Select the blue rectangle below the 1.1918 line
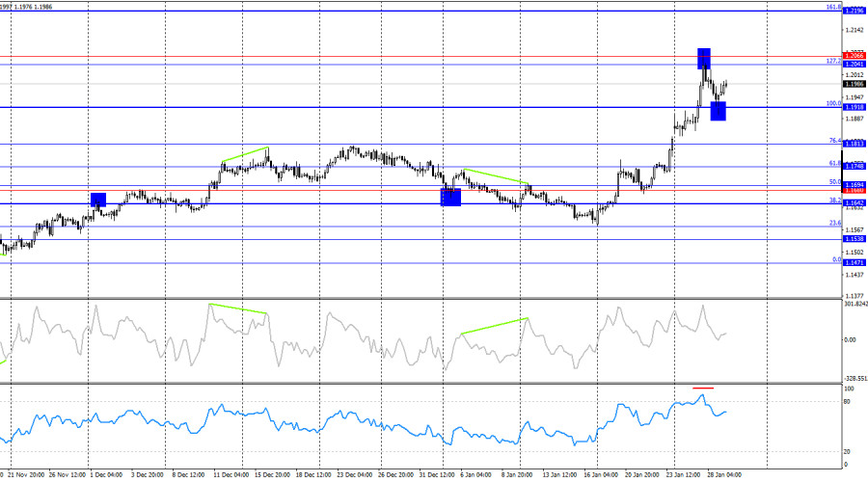Screen dimensions: 868x482 718,111
